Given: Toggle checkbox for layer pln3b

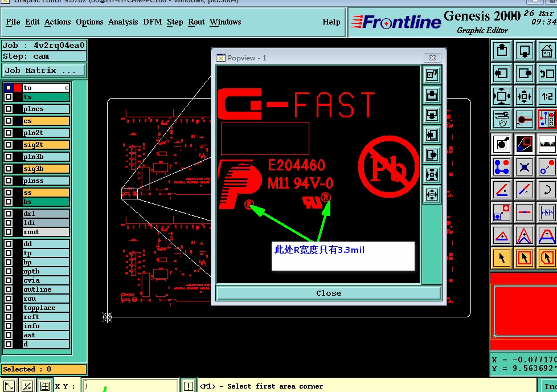Looking at the screenshot, I should tap(9, 157).
